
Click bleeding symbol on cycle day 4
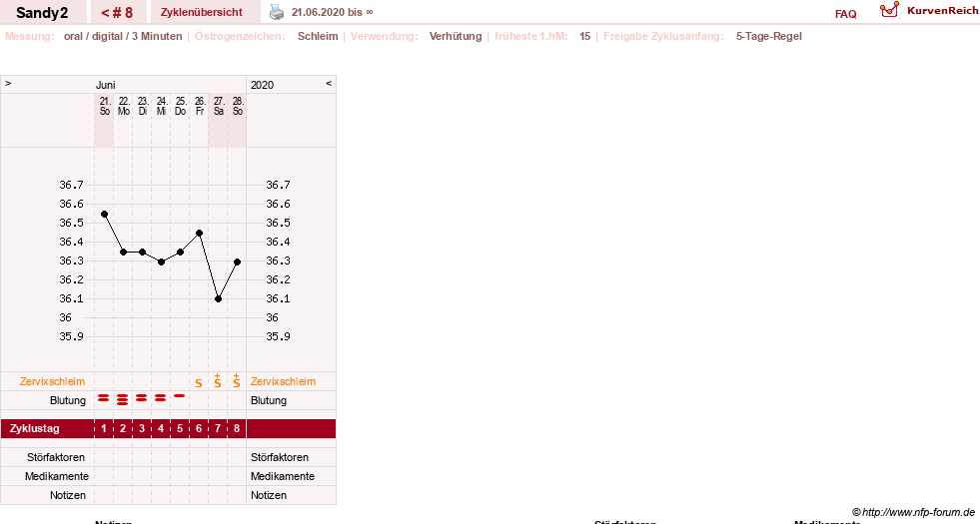161,398
